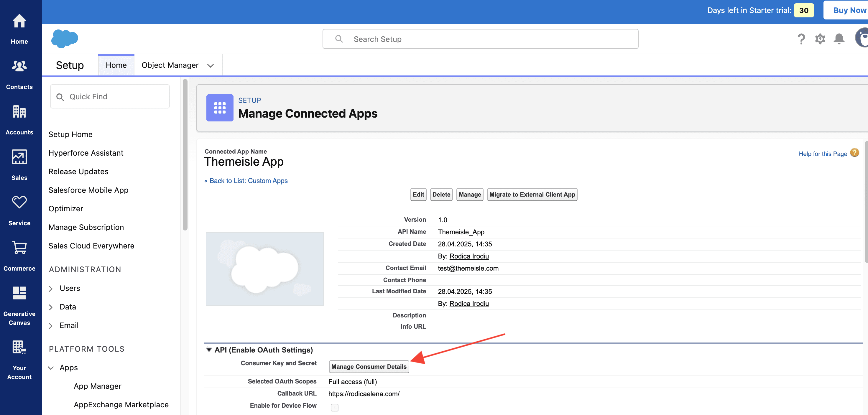Click the help question mark icon
The height and width of the screenshot is (415, 868).
[x=801, y=39]
